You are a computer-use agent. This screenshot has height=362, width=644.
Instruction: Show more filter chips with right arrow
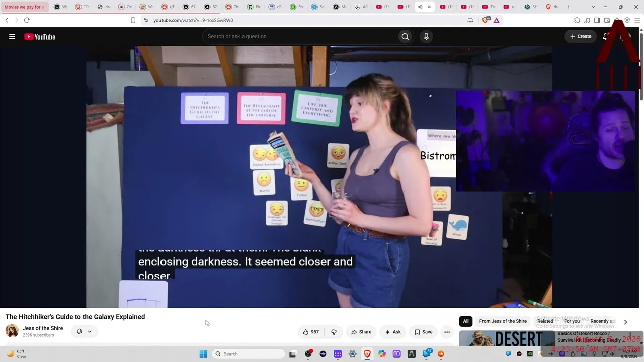click(x=625, y=322)
